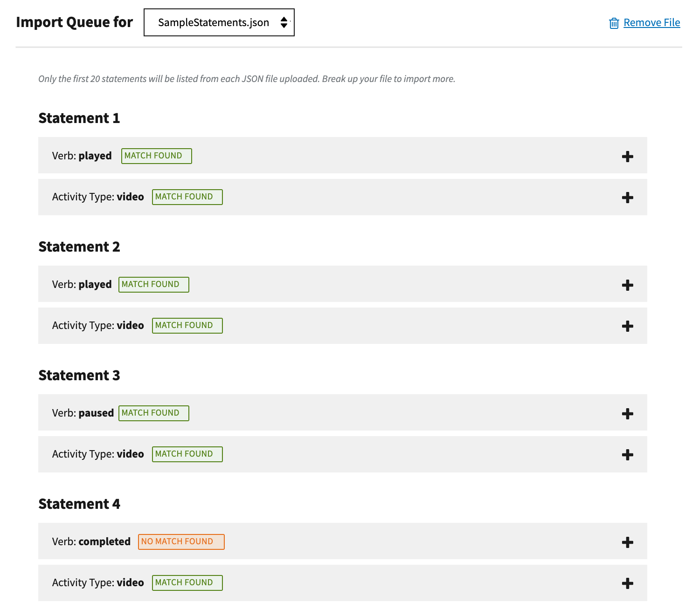The width and height of the screenshot is (692, 616).
Task: Click the Remove File link
Action: pyautogui.click(x=651, y=22)
